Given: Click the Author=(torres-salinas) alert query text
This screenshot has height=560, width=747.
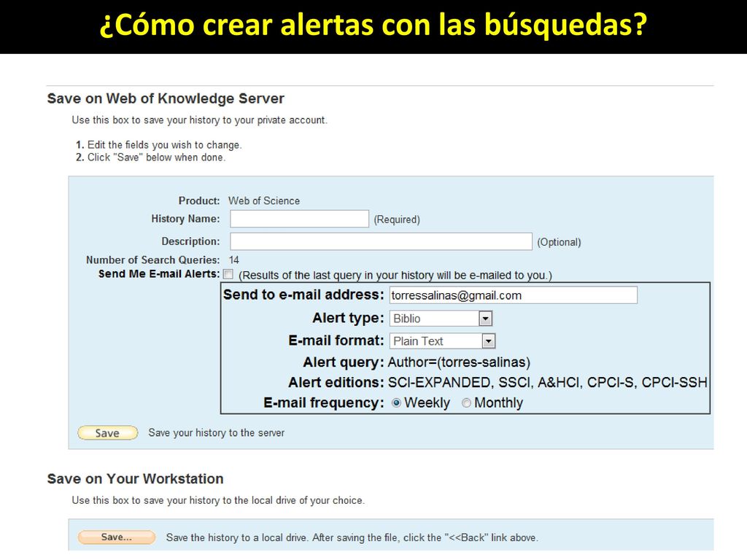Looking at the screenshot, I should point(459,362).
